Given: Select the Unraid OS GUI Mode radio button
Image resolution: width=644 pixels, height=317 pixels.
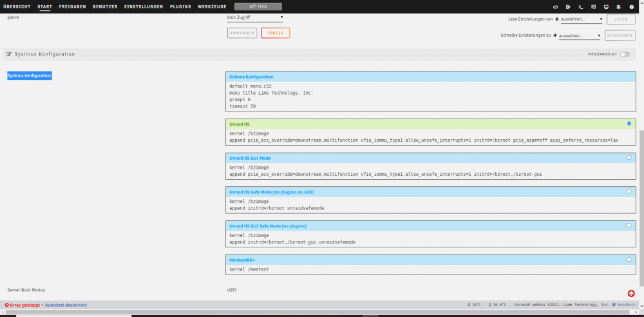Looking at the screenshot, I should 629,157.
